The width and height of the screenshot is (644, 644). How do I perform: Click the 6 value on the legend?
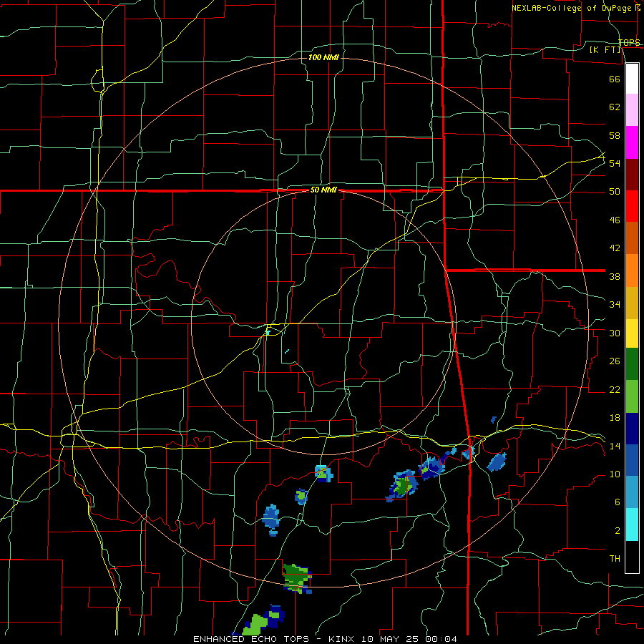tap(617, 502)
